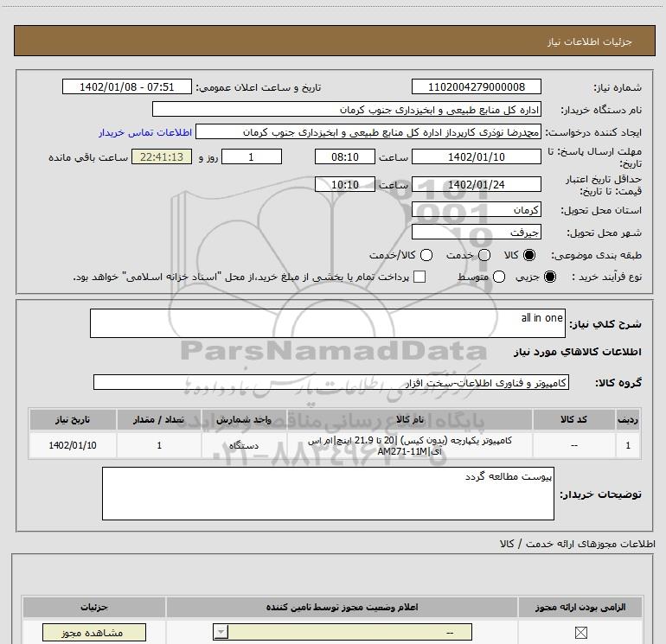Toggle the mandatory license checkbox

point(580,633)
